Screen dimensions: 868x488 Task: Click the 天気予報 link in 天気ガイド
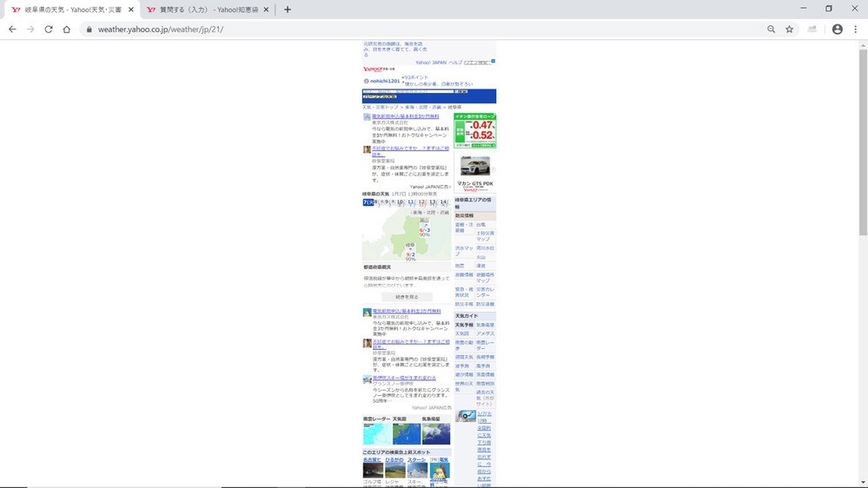464,325
